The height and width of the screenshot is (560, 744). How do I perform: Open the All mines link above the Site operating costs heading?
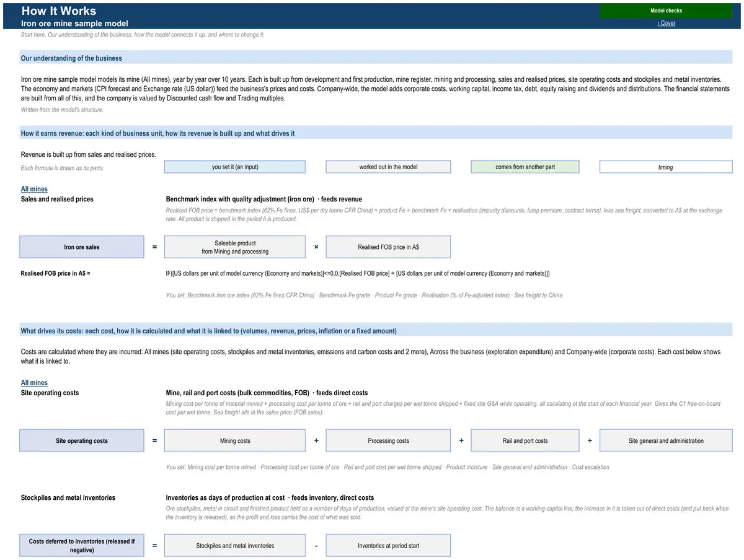(x=34, y=383)
